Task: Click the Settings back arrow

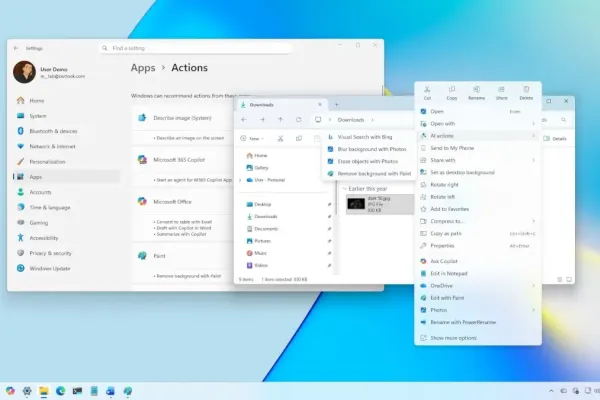Action: [x=16, y=48]
